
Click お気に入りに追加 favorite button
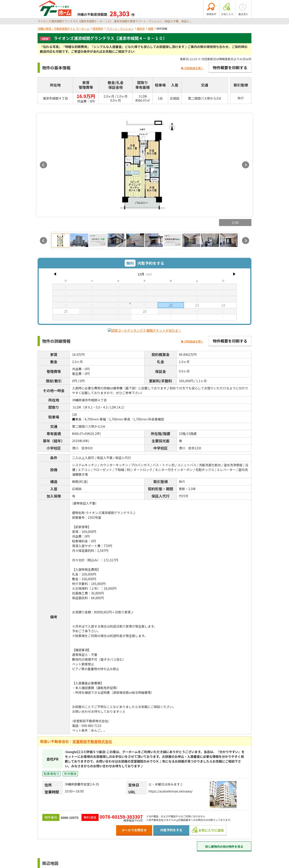point(208,830)
